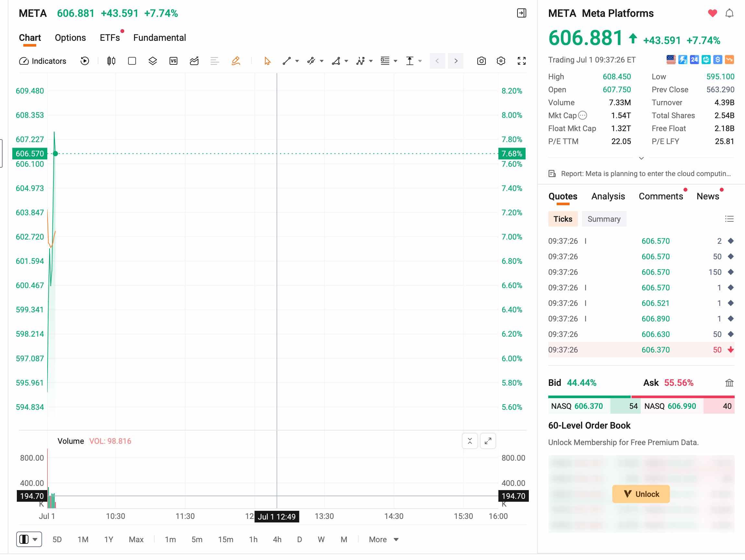Select the Max timeframe
This screenshot has width=745, height=560.
pos(136,540)
